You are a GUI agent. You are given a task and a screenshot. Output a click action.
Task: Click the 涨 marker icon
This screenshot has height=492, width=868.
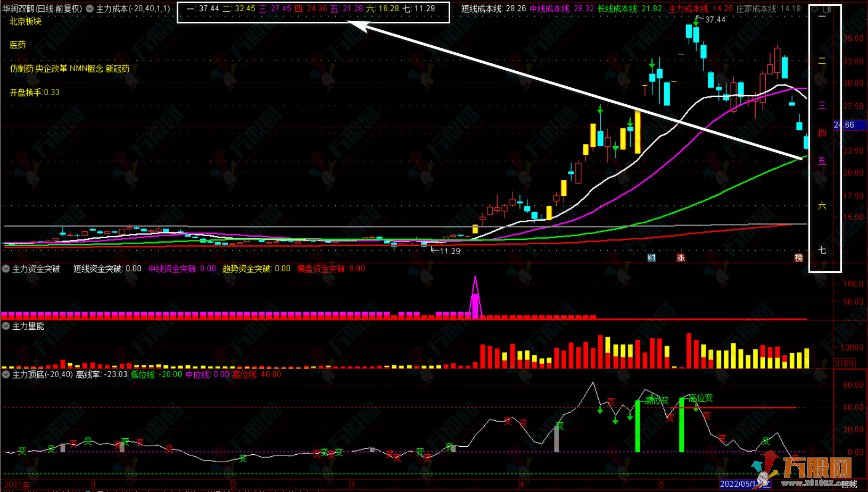pos(681,258)
